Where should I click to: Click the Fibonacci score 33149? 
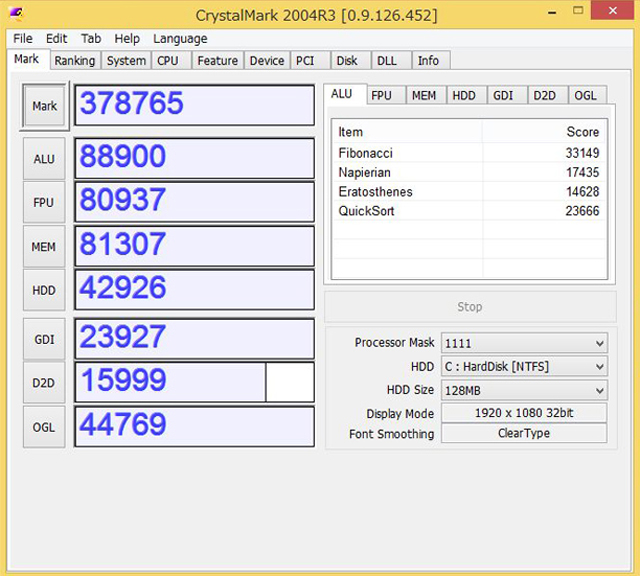click(x=582, y=153)
